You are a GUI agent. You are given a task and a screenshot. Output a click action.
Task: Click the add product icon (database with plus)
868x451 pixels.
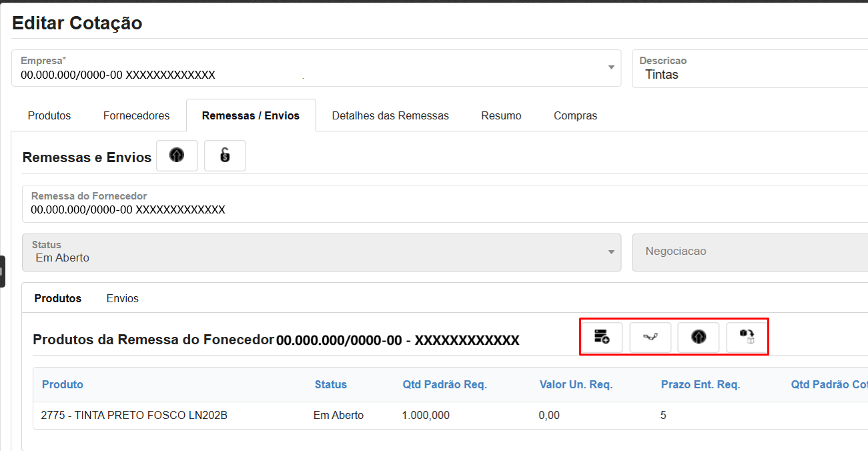tap(602, 337)
